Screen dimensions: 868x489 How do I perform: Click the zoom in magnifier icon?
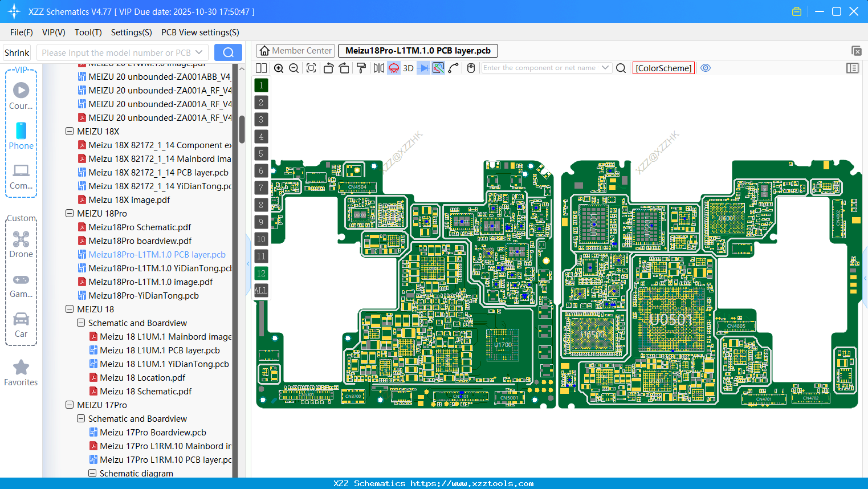pyautogui.click(x=279, y=68)
